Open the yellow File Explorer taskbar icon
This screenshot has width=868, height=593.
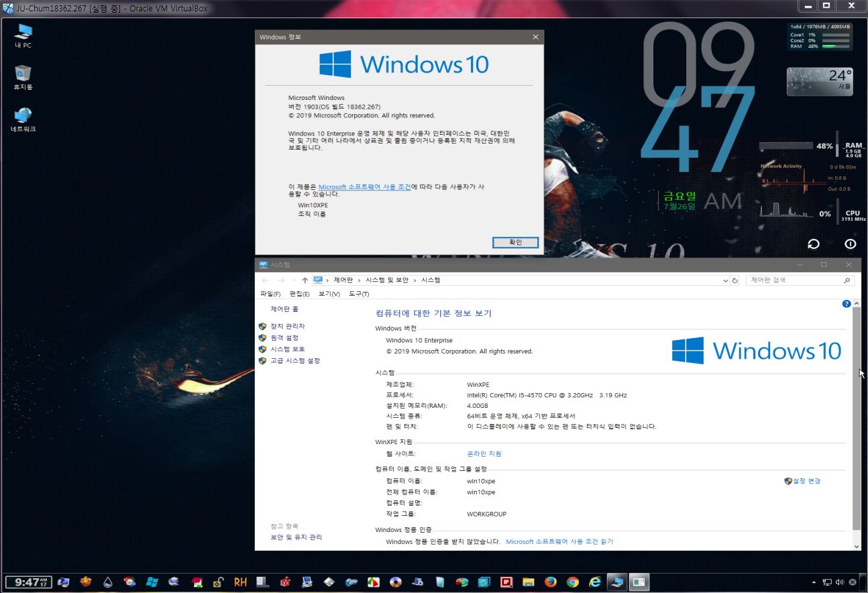pyautogui.click(x=528, y=582)
